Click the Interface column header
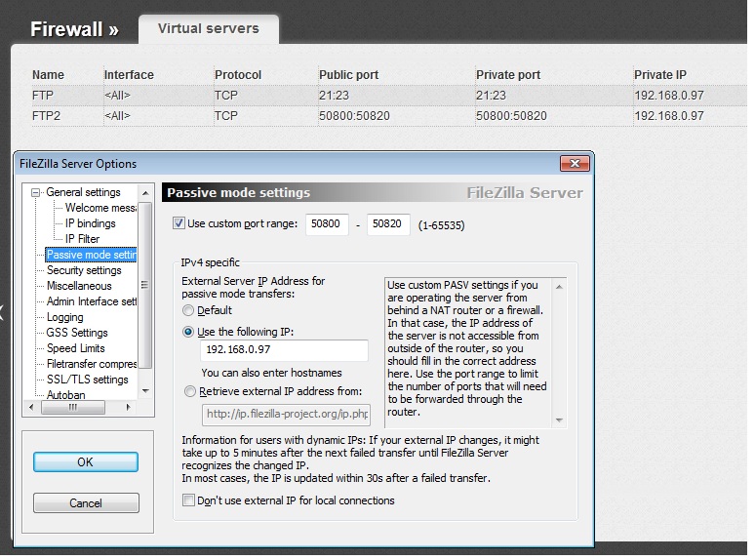Viewport: 755px width, 560px height. pos(129,75)
